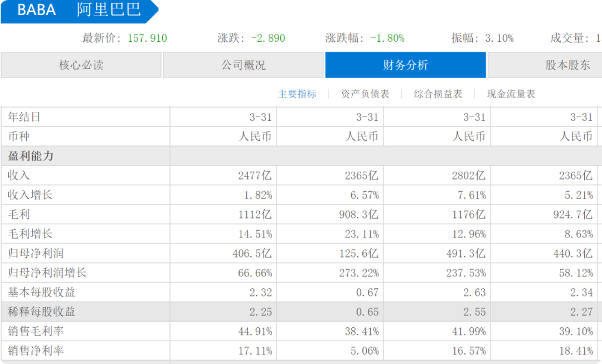Select the 财务分析 tab

tap(405, 65)
